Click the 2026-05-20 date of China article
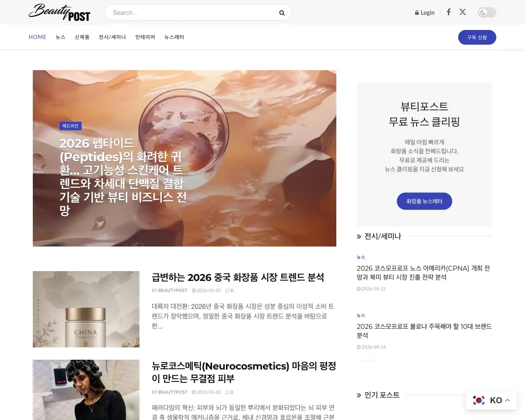This screenshot has height=420, width=525. point(206,290)
